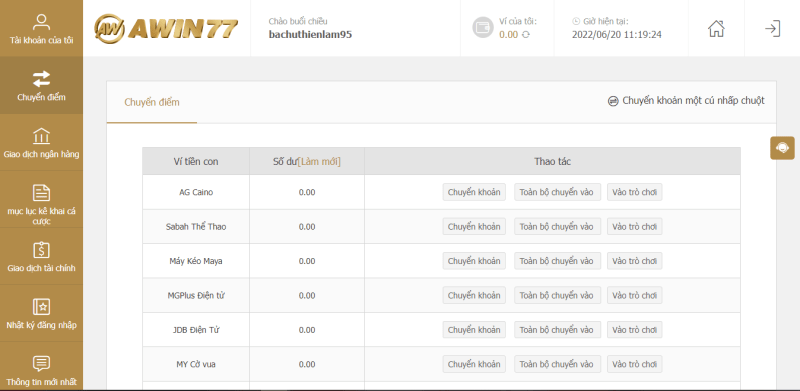Screen dimensions: 800x391
Task: Open Giao dịch ngân hàng bank icon
Action: pyautogui.click(x=41, y=136)
